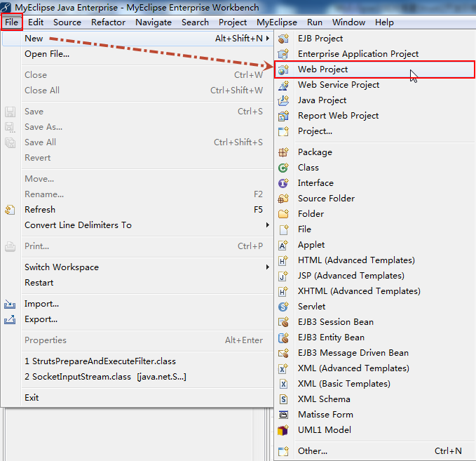Select Refresh menu entry
Viewport: 476px width, 461px height.
coord(137,209)
